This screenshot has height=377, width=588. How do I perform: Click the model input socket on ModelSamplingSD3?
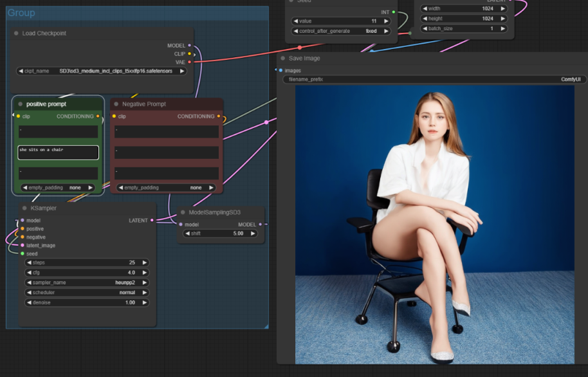[181, 225]
